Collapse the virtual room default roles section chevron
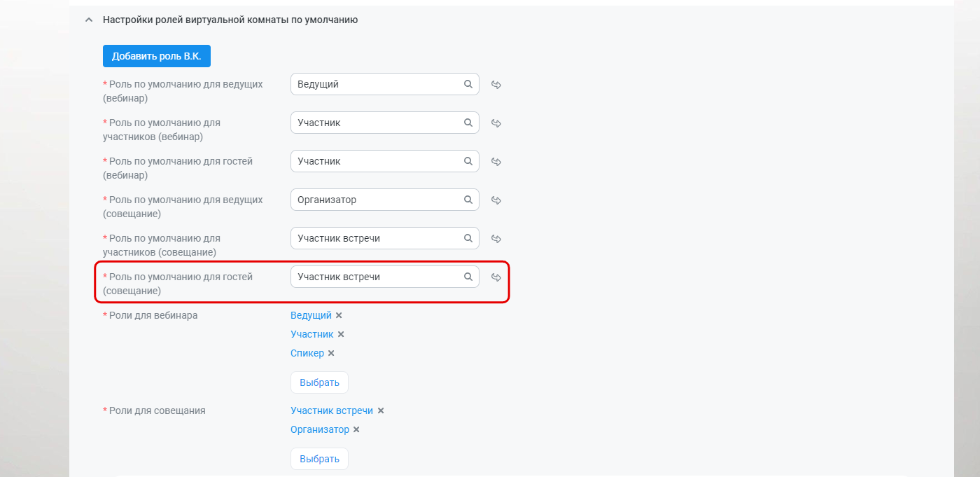 pos(88,20)
